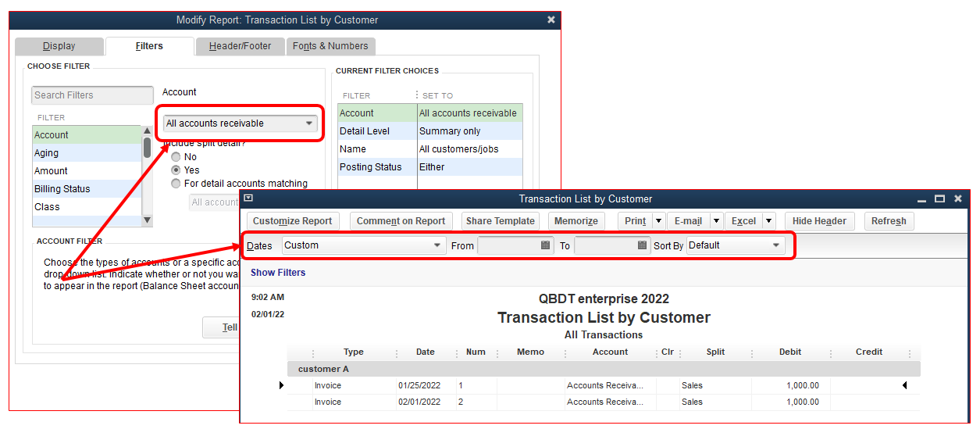The image size is (980, 429).
Task: Select Posting Status row in current choices
Action: (430, 167)
